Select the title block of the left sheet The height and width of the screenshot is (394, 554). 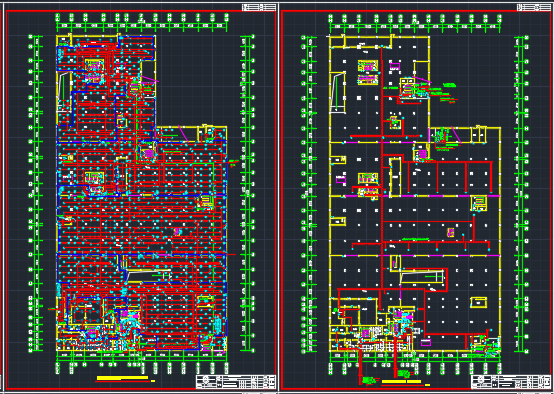236,382
